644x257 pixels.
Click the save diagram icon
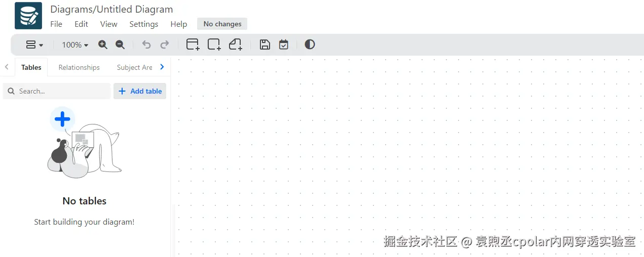[264, 45]
